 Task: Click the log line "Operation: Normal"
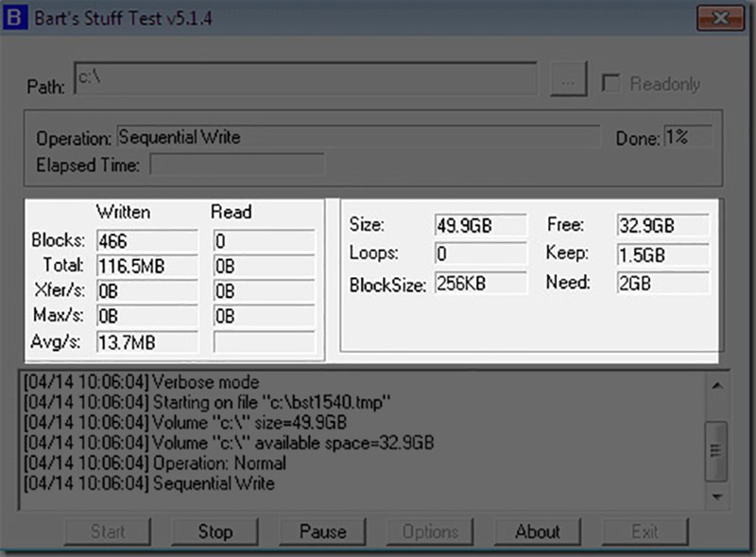[x=155, y=462]
